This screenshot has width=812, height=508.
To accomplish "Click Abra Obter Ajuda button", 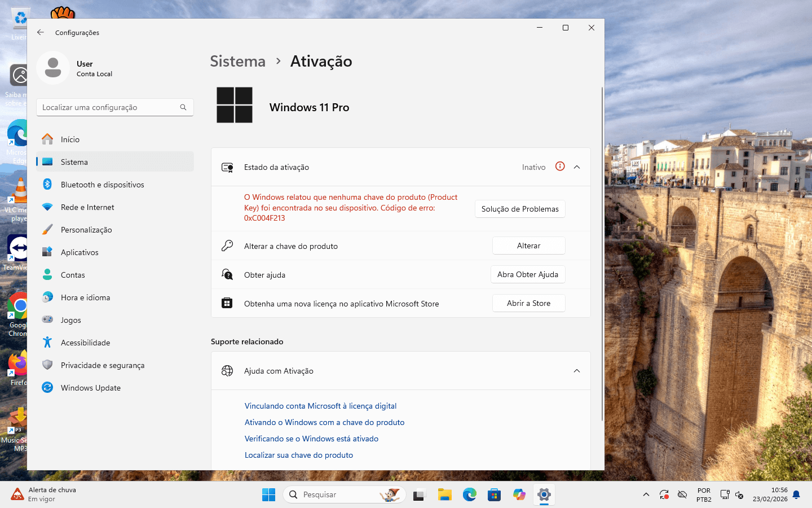I will coord(528,274).
